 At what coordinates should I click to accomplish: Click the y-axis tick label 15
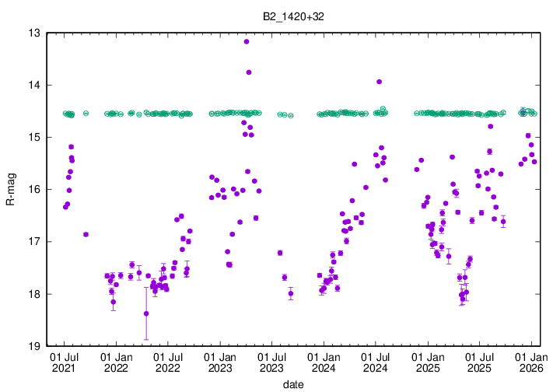(35, 137)
